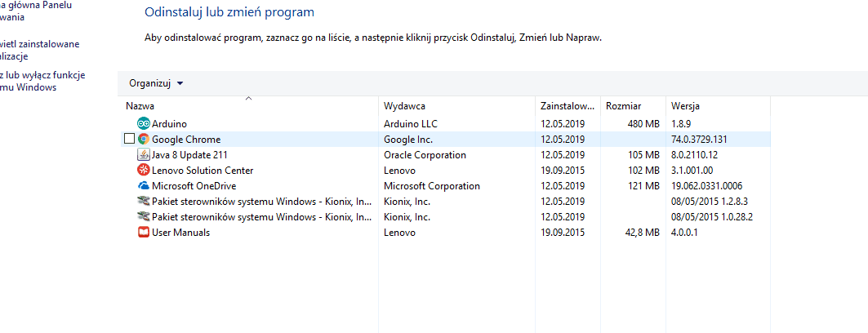Click the Java 8 Update 211 icon
Screen dimensions: 868x333
tap(144, 155)
